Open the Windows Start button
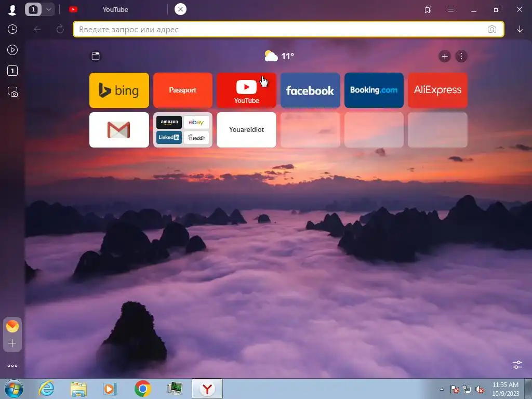 pyautogui.click(x=14, y=389)
